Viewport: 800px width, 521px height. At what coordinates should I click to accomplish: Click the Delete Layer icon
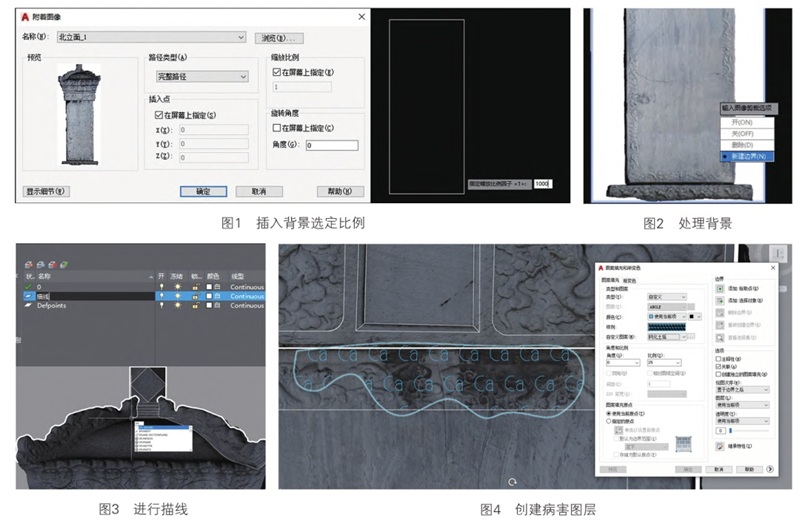[x=52, y=265]
